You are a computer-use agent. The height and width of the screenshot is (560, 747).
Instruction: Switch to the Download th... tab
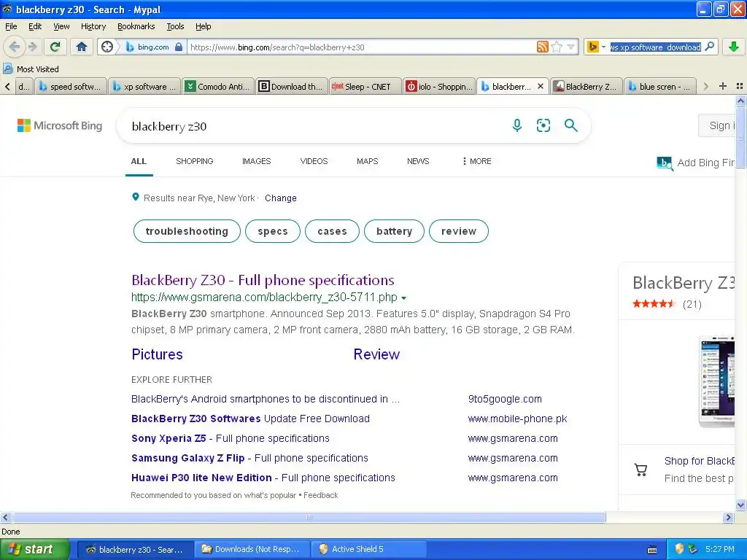pos(292,87)
